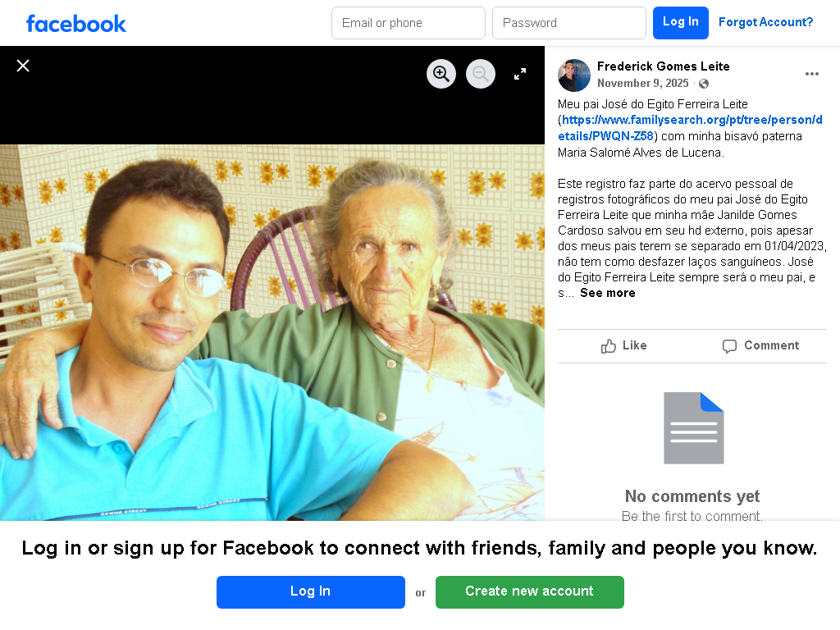Close the photo viewer with the X icon
The height and width of the screenshot is (630, 840).
(22, 66)
